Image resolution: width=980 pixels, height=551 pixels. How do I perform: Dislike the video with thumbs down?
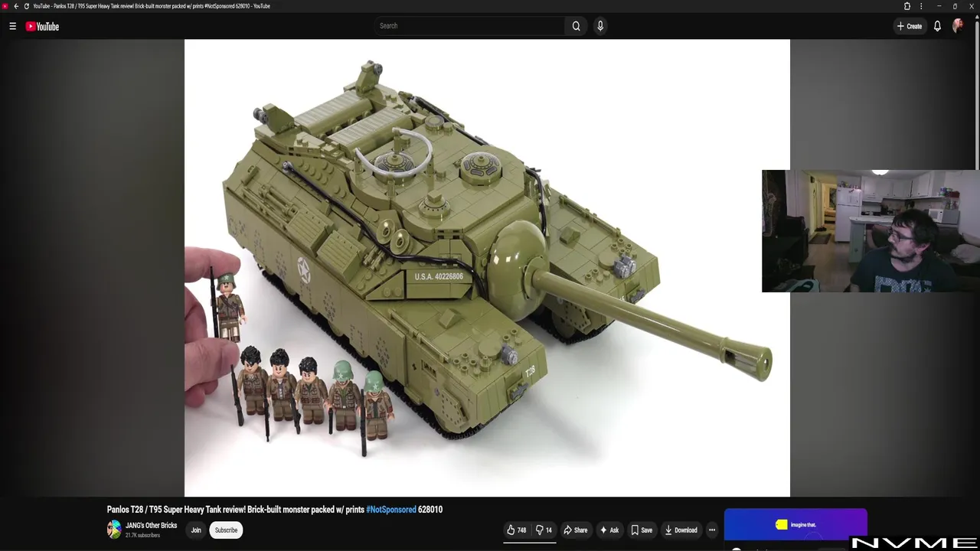tap(544, 530)
